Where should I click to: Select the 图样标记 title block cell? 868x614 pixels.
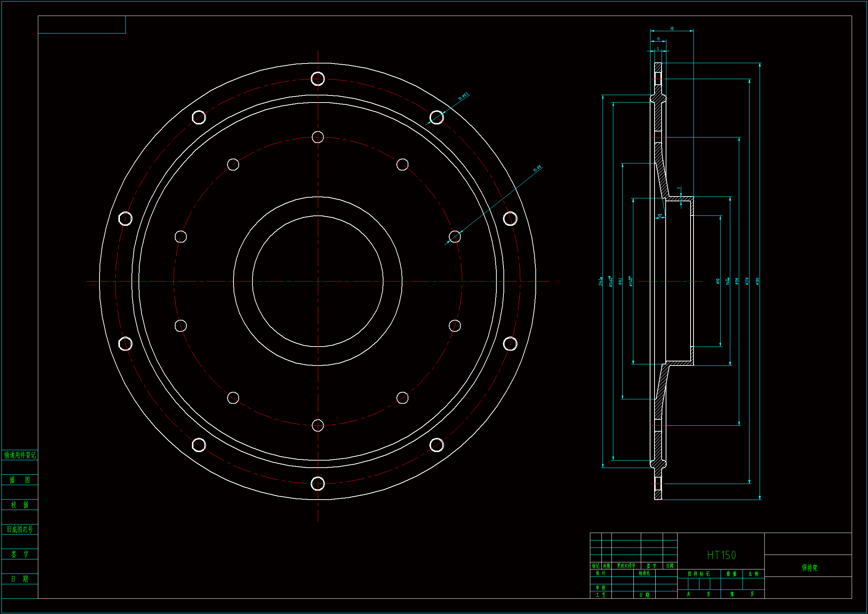[x=699, y=574]
